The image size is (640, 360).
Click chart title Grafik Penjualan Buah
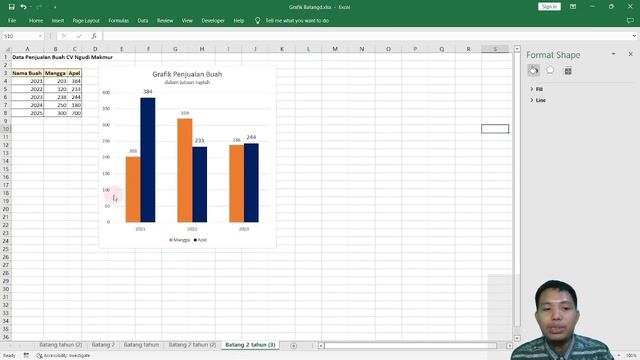187,74
